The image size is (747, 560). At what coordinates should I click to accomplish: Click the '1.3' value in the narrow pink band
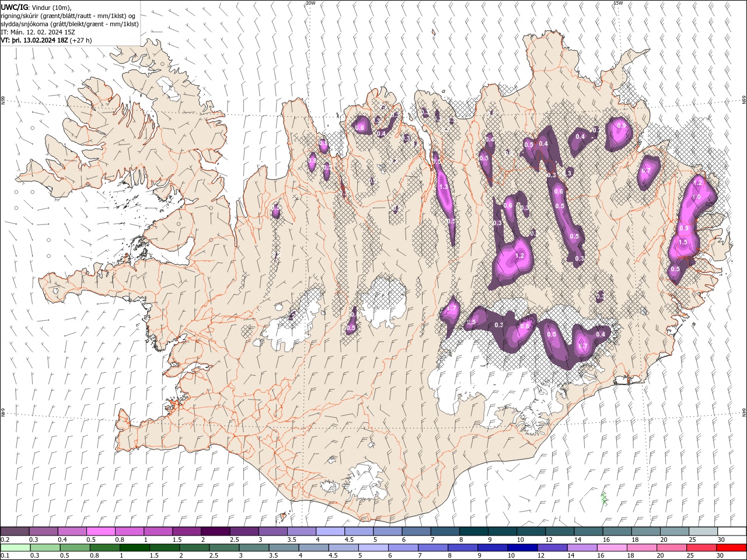tap(443, 187)
